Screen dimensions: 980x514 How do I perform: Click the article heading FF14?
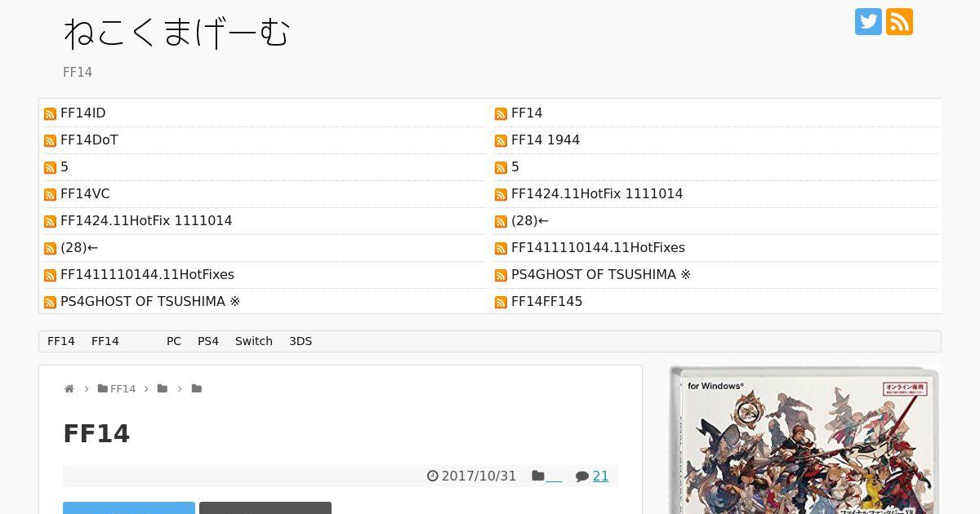click(x=96, y=433)
